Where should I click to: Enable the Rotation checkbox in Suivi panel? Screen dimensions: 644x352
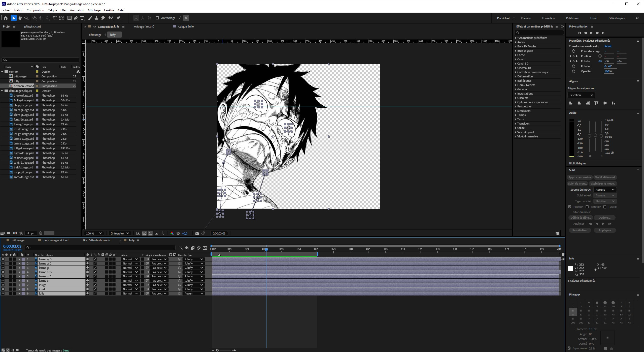587,207
